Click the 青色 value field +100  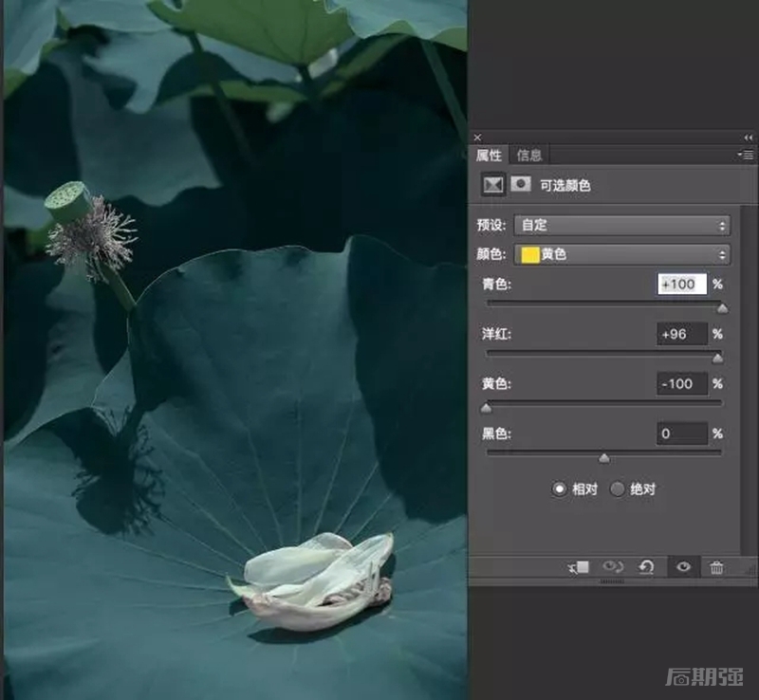click(x=681, y=285)
